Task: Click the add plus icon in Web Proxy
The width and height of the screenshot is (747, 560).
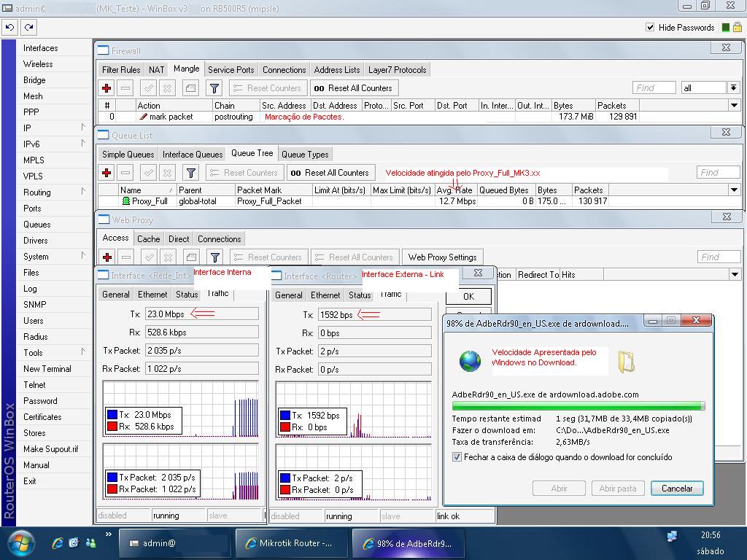Action: point(107,257)
